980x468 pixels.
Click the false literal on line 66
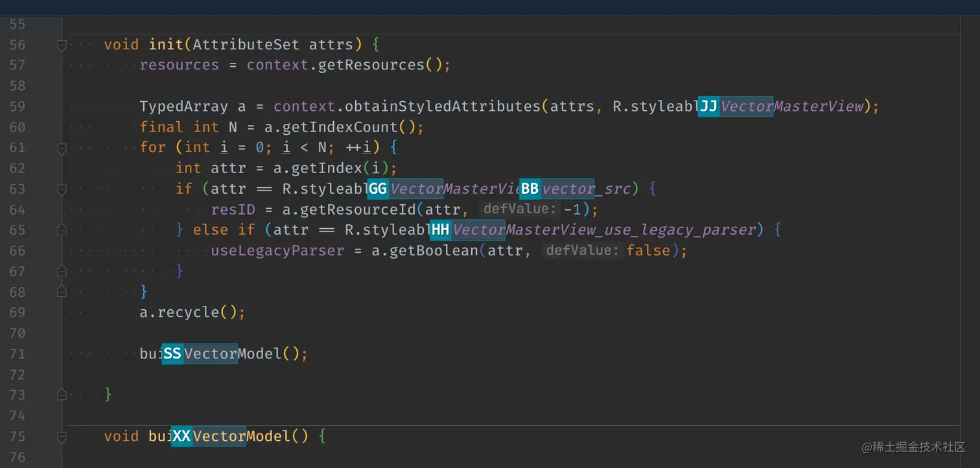(648, 251)
